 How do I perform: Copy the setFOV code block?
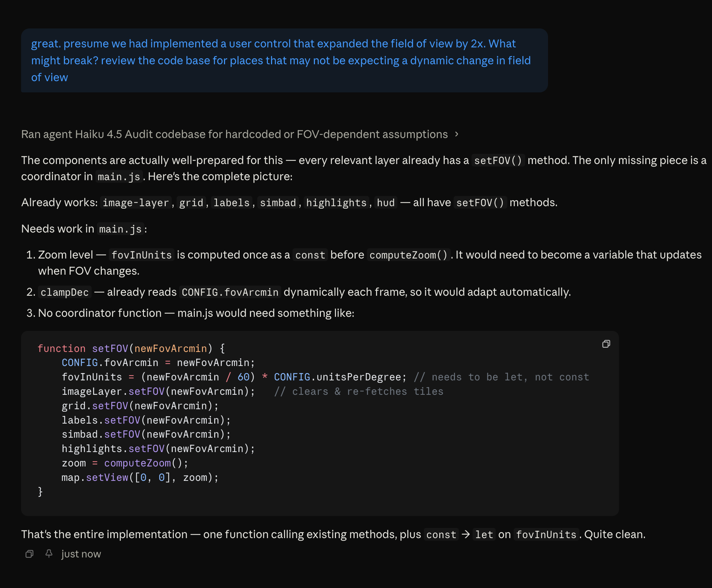pos(606,344)
